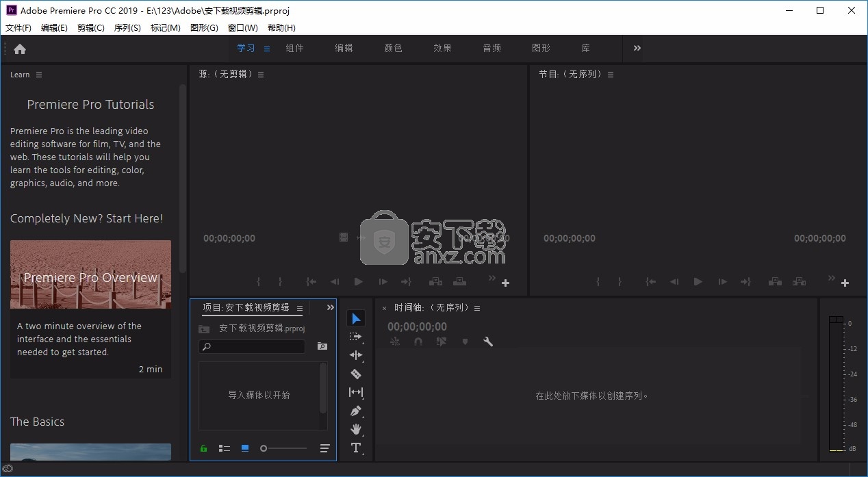
Task: Select the Slip tool
Action: click(356, 392)
